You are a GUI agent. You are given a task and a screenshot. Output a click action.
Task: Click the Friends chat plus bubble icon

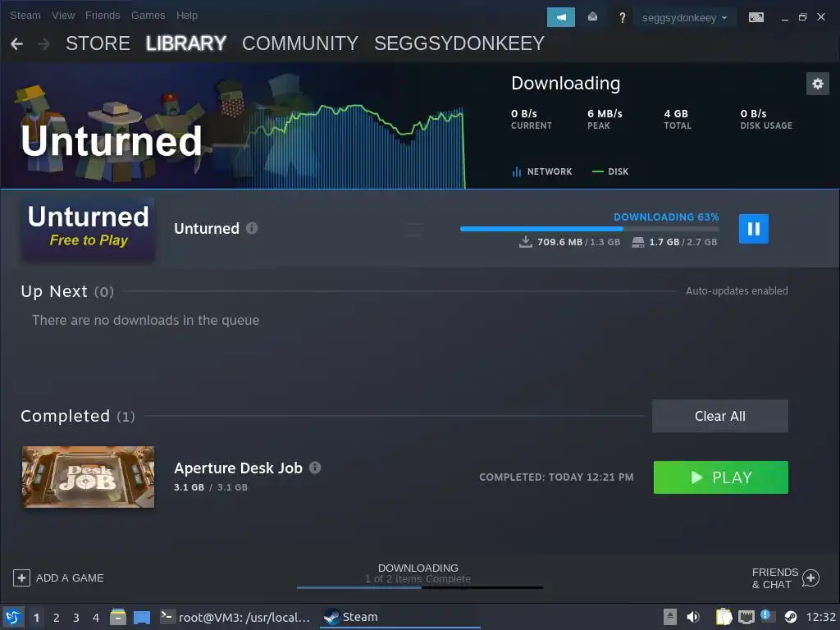810,578
